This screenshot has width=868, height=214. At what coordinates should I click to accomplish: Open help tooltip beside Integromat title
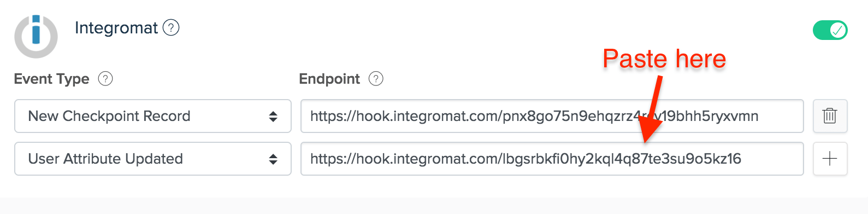coord(171,27)
